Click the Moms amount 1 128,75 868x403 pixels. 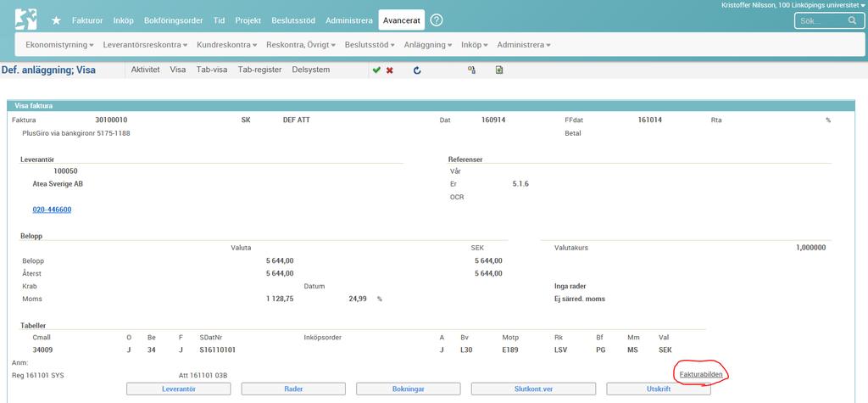pyautogui.click(x=280, y=299)
